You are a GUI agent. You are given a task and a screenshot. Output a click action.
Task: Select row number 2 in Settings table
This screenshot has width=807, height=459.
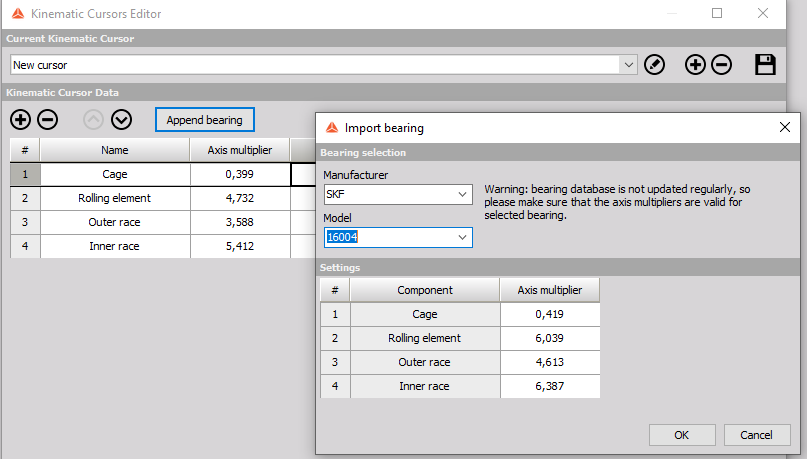(x=335, y=338)
